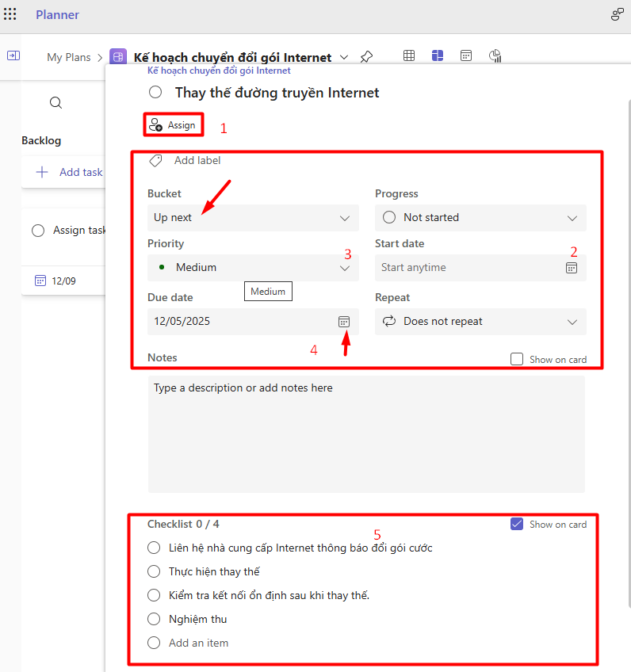Open the Due date calendar picker
Screen dimensions: 631x672
[x=343, y=322]
